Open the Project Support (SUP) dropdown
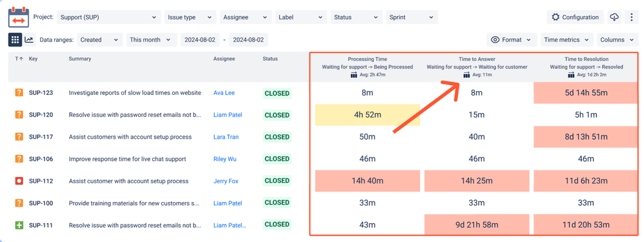 (x=109, y=17)
